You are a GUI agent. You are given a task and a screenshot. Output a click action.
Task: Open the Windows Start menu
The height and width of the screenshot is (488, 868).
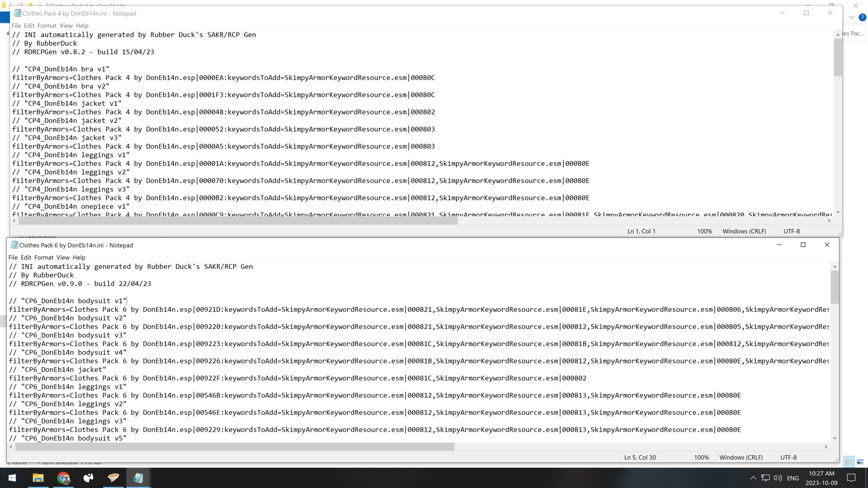click(x=12, y=478)
